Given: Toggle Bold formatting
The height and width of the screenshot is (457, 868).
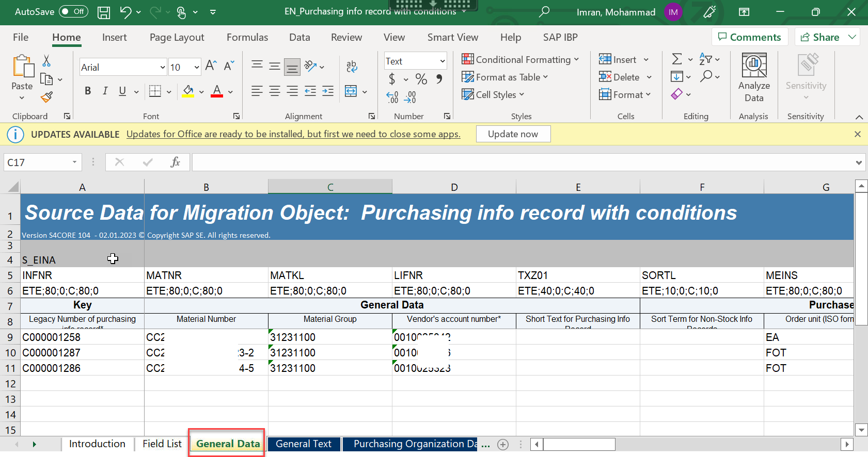Looking at the screenshot, I should coord(88,91).
